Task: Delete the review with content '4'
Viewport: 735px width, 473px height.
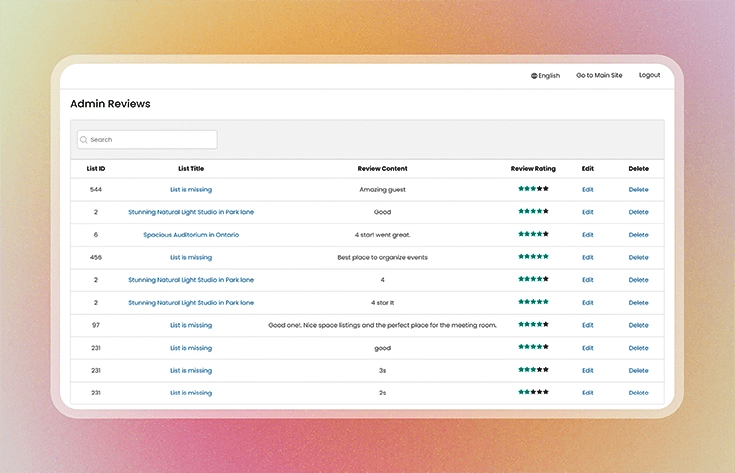Action: click(638, 280)
